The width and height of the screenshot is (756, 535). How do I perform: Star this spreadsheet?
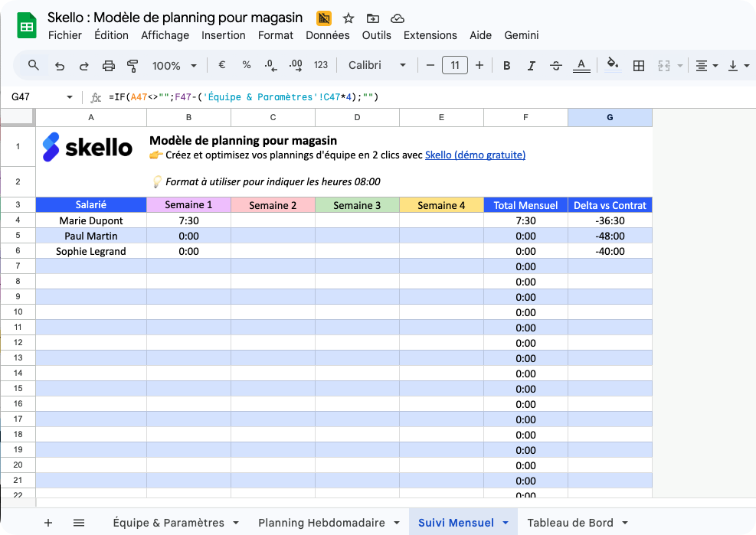pyautogui.click(x=349, y=18)
